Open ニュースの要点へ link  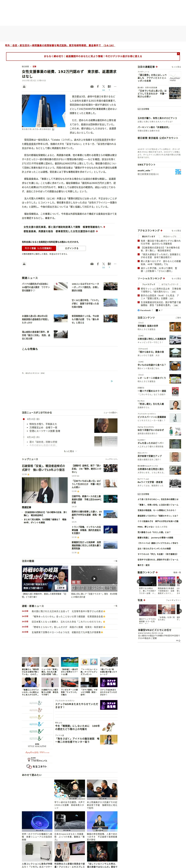[111, 412]
